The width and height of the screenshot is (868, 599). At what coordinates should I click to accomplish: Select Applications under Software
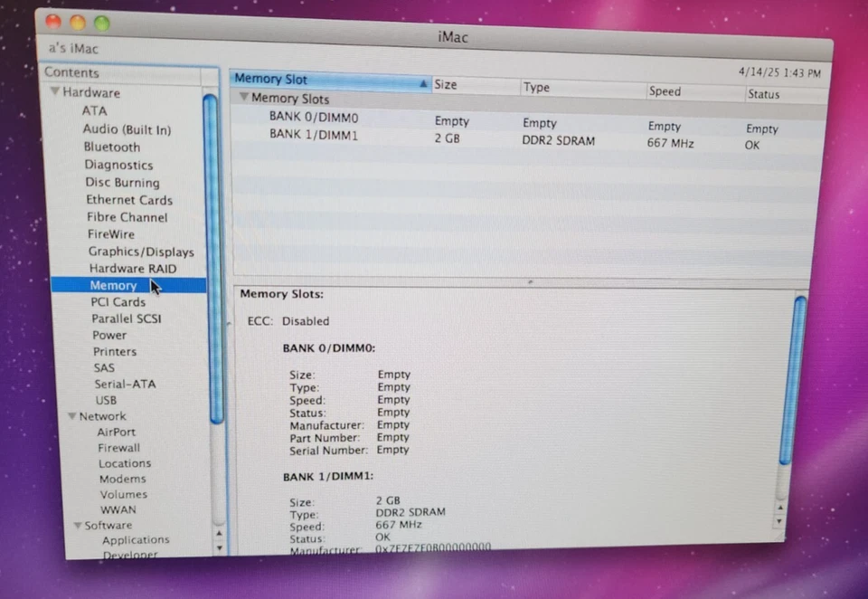[136, 539]
